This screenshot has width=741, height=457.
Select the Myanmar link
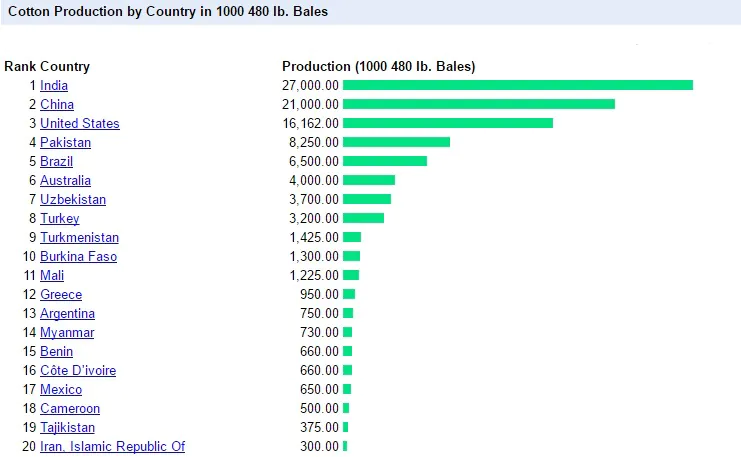pyautogui.click(x=67, y=332)
